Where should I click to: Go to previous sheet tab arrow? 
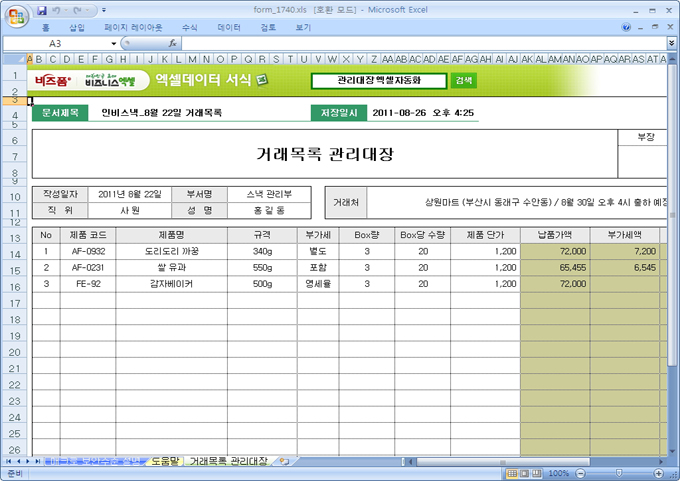18,461
